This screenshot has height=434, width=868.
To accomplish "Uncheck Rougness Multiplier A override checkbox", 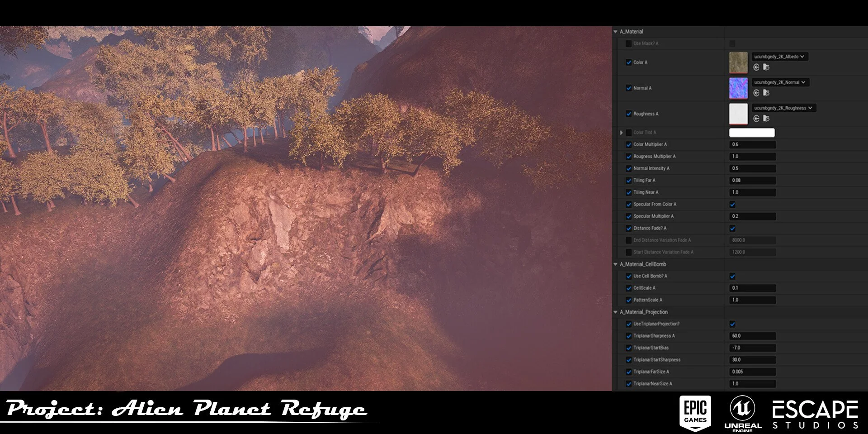I will click(628, 157).
